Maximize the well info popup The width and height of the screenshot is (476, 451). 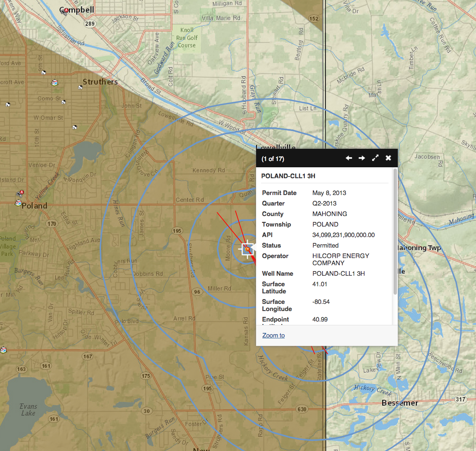tap(375, 158)
